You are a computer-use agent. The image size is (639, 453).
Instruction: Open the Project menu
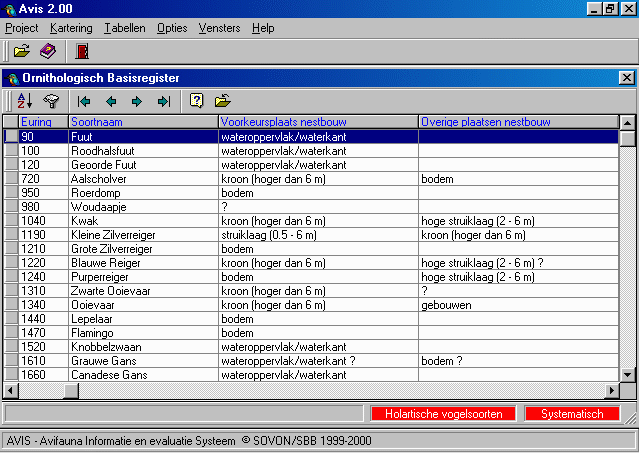click(22, 28)
